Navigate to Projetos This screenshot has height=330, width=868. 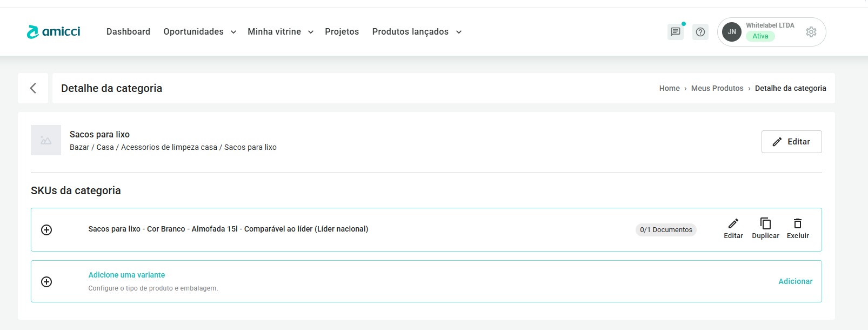[x=342, y=32]
